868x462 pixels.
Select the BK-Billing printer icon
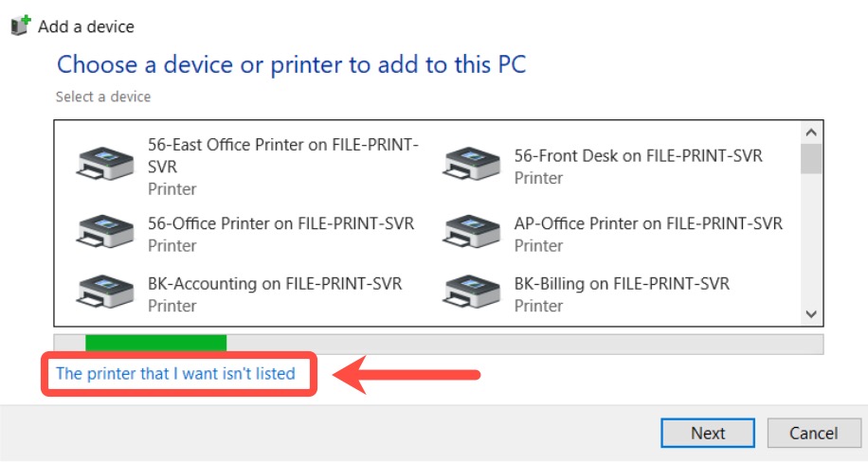[471, 291]
